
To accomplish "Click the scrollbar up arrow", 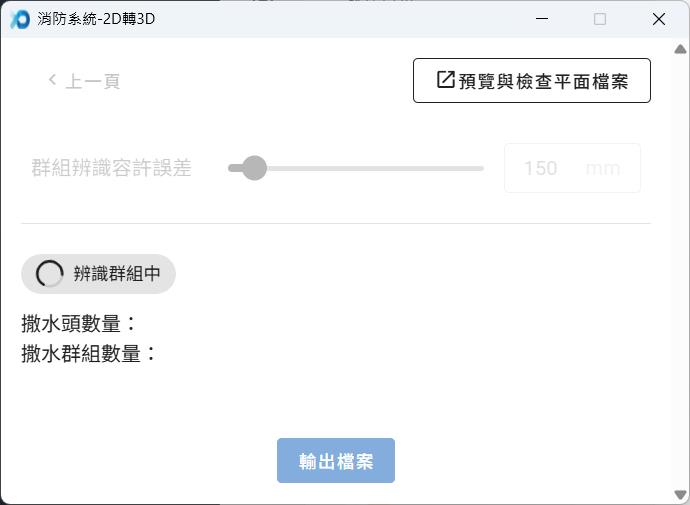I will [x=680, y=48].
